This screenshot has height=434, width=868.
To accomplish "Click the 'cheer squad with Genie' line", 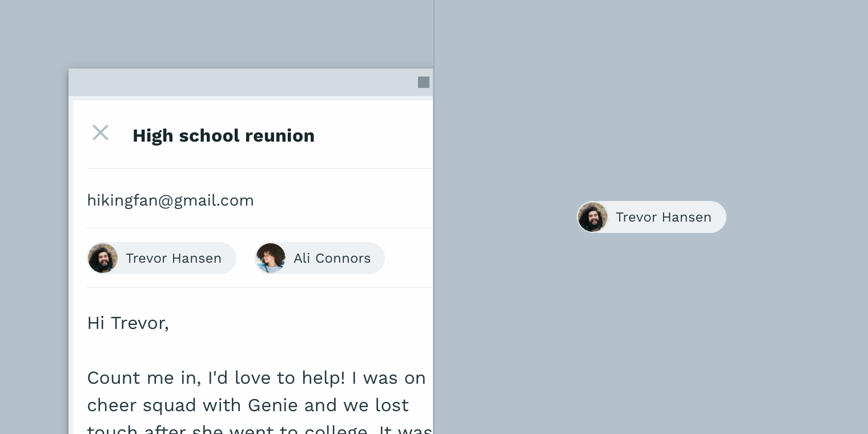I will (247, 405).
